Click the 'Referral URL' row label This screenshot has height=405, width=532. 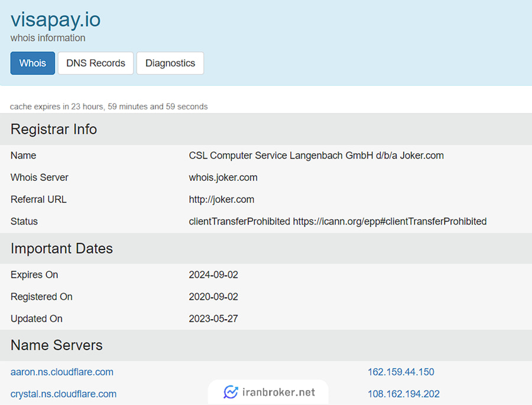point(38,200)
